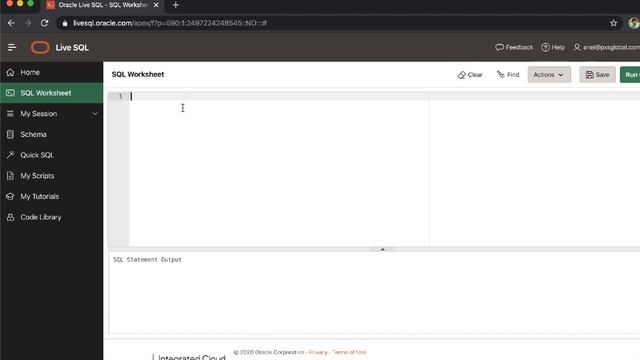
Task: Click the My Session list icon
Action: [x=10, y=114]
